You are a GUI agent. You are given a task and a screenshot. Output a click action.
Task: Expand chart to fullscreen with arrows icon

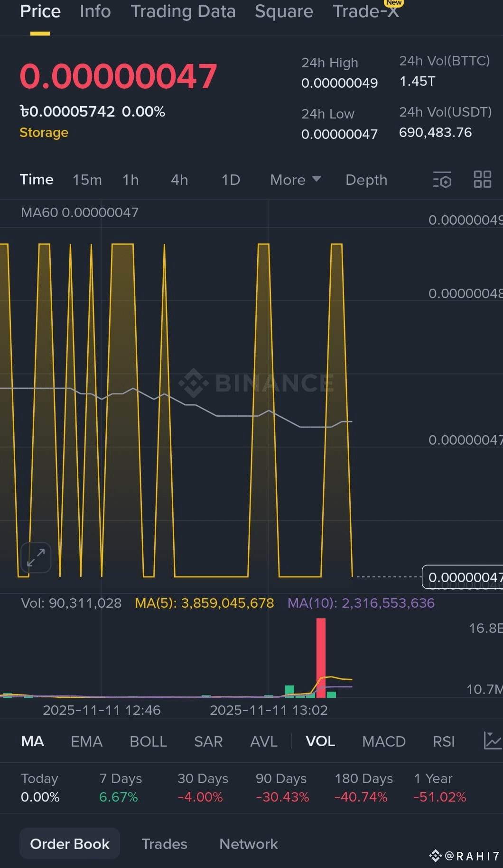[x=36, y=557]
